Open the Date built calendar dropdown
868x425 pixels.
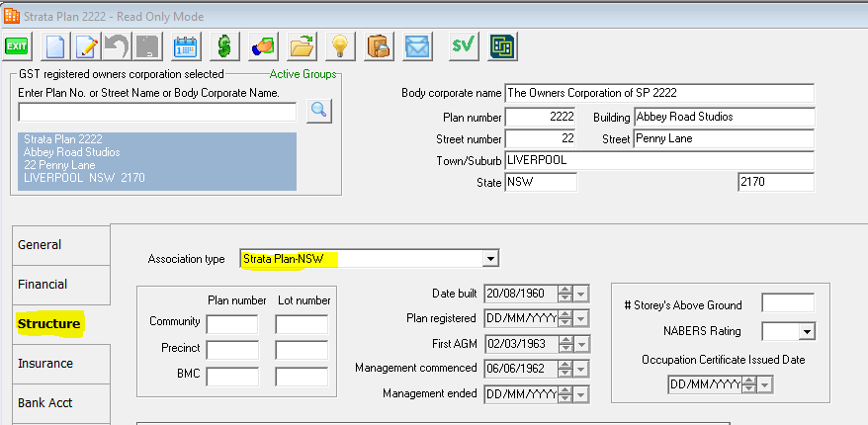[x=580, y=294]
